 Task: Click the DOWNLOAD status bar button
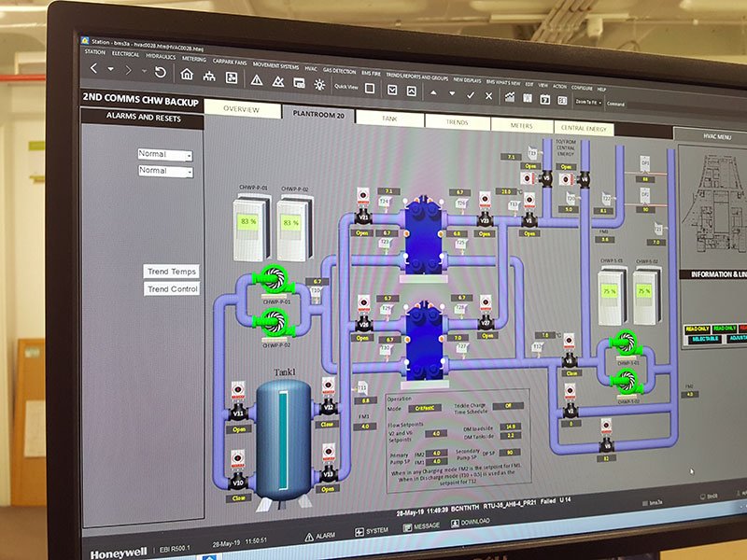[471, 523]
